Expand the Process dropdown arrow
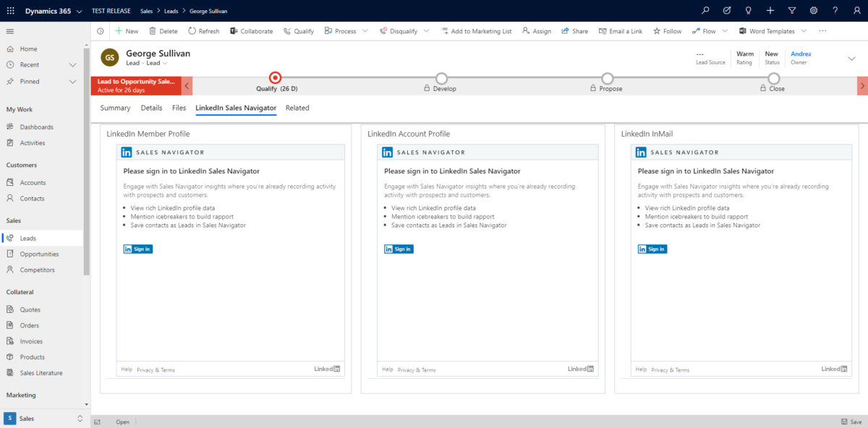868x428 pixels. [365, 31]
